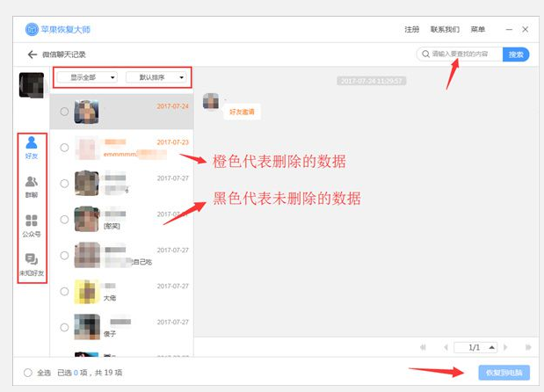
Task: Jump to the last page icon
Action: click(528, 347)
